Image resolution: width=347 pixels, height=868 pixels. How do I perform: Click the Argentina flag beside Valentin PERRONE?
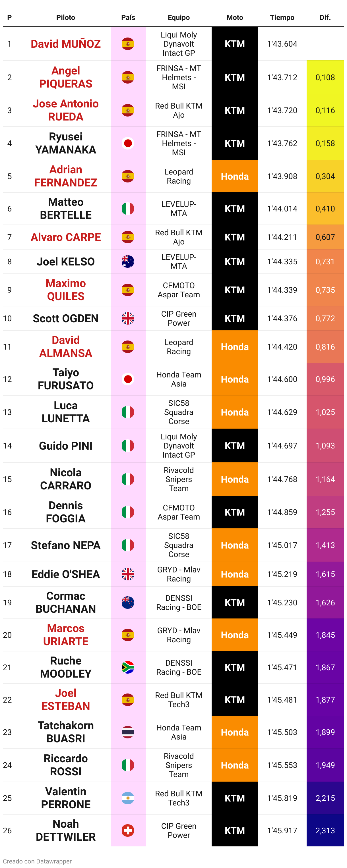coord(128,798)
